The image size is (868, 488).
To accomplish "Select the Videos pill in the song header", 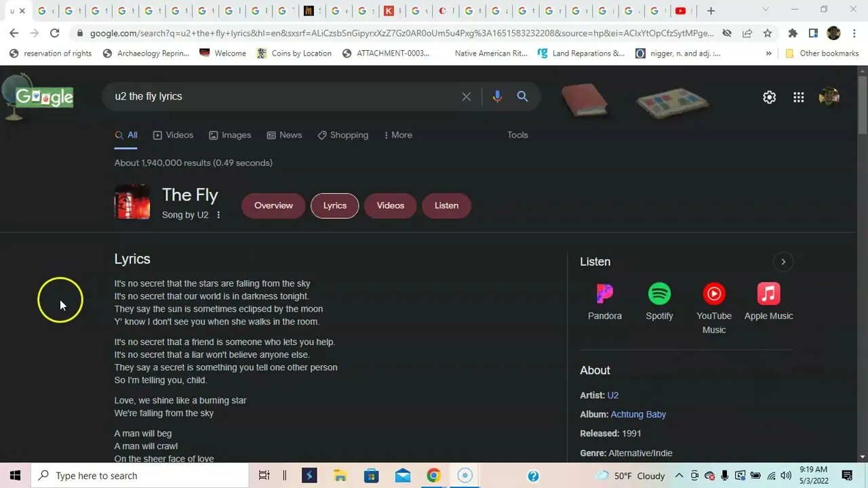I will [x=390, y=205].
